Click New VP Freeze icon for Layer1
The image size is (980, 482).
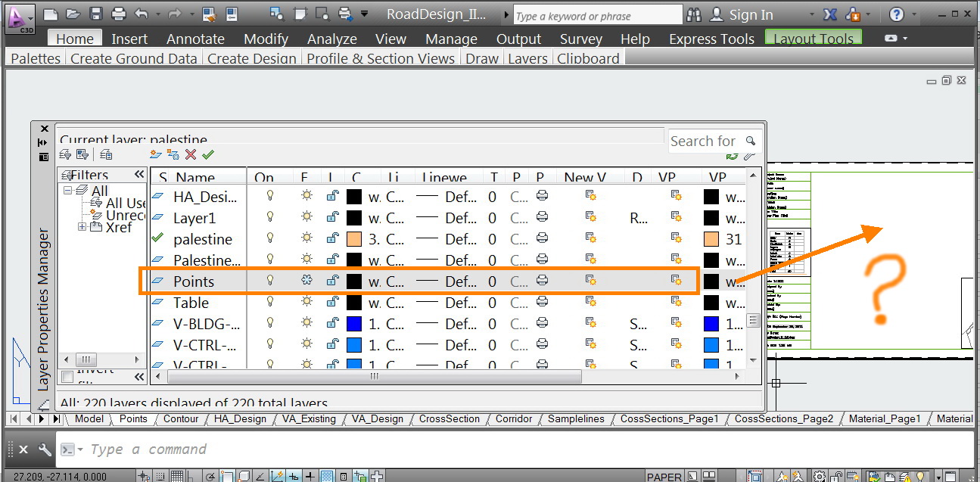point(592,217)
